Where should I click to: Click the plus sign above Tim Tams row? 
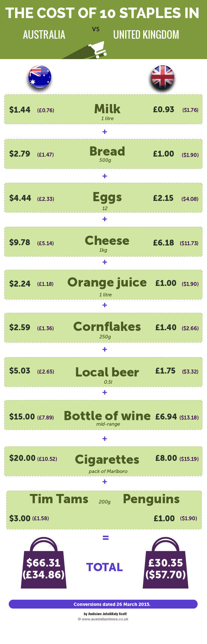[105, 482]
